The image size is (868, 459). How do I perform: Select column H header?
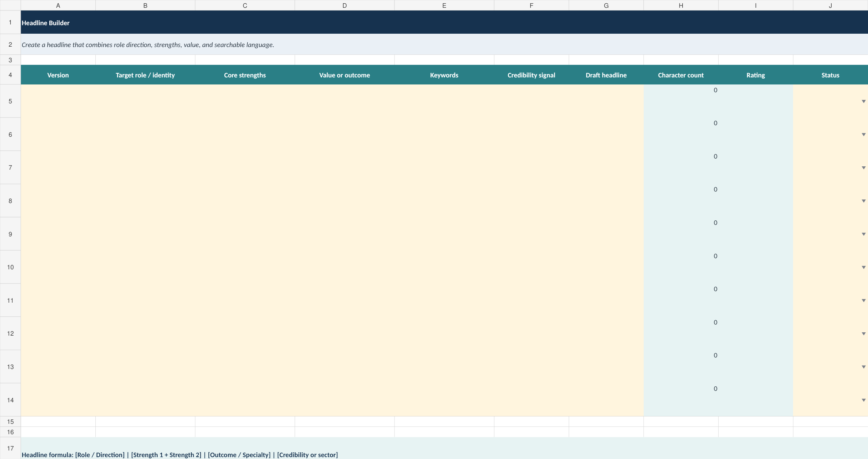[x=681, y=5]
